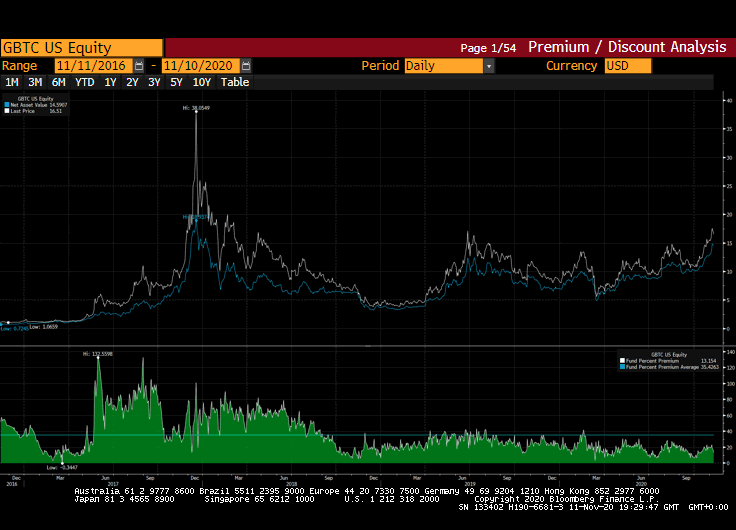Image resolution: width=736 pixels, height=530 pixels.
Task: Click the Fund Percent Premium white legend swatch
Action: [622, 360]
